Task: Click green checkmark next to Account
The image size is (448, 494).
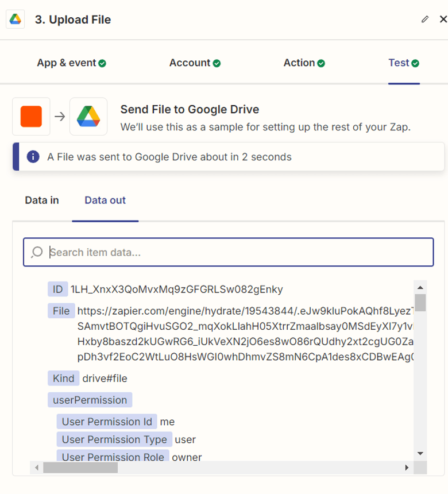Action: (217, 63)
